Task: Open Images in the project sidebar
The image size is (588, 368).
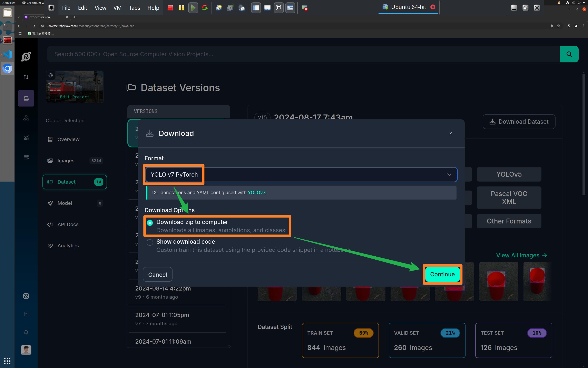Action: click(75, 161)
